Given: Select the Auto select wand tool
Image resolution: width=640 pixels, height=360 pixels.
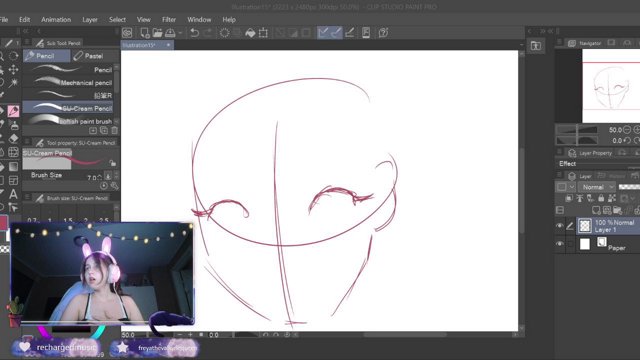Looking at the screenshot, I should pyautogui.click(x=13, y=83).
